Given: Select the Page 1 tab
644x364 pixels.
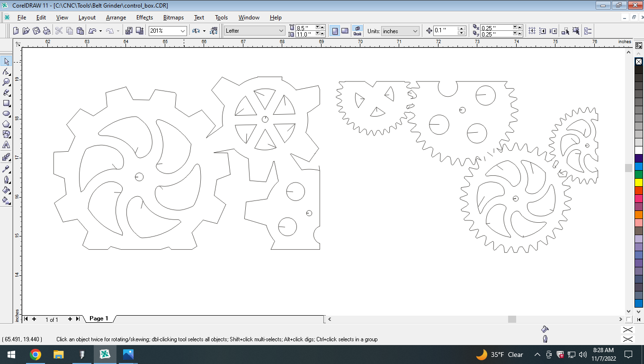Looking at the screenshot, I should coord(98,318).
